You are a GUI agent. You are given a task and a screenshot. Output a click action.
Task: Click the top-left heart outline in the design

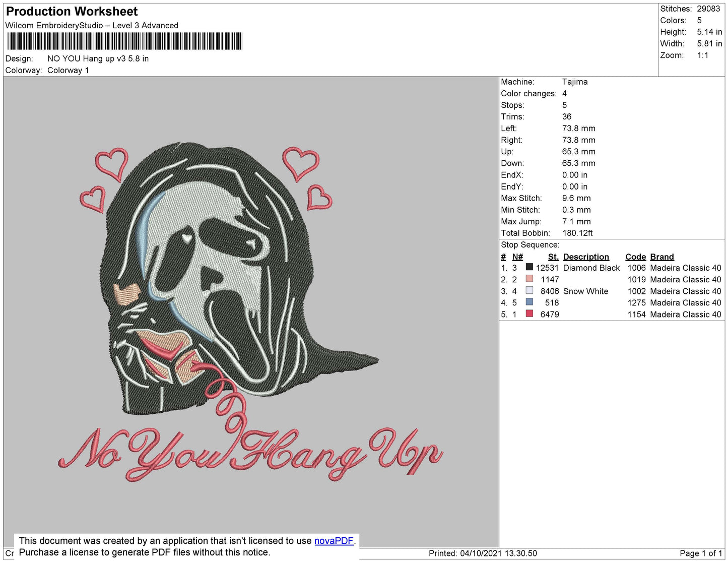[112, 162]
